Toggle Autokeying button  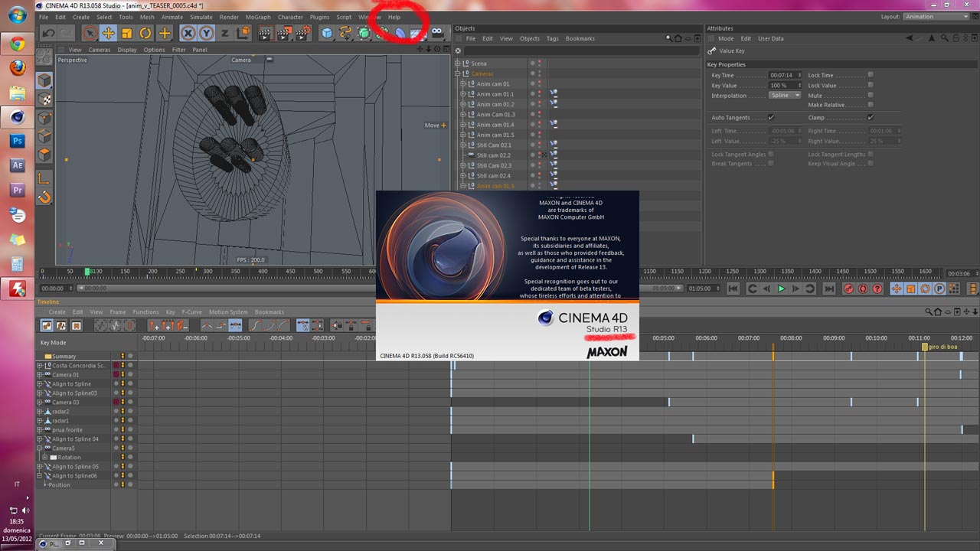tap(863, 289)
